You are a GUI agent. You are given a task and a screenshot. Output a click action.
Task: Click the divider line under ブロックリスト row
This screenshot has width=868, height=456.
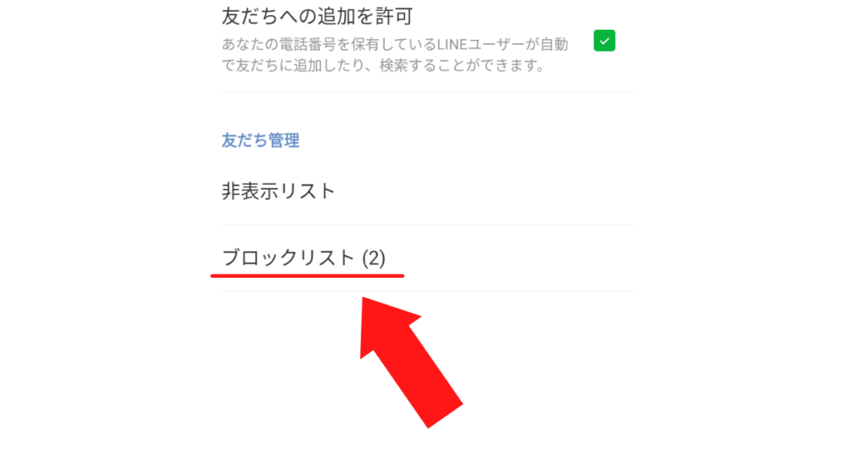427,291
